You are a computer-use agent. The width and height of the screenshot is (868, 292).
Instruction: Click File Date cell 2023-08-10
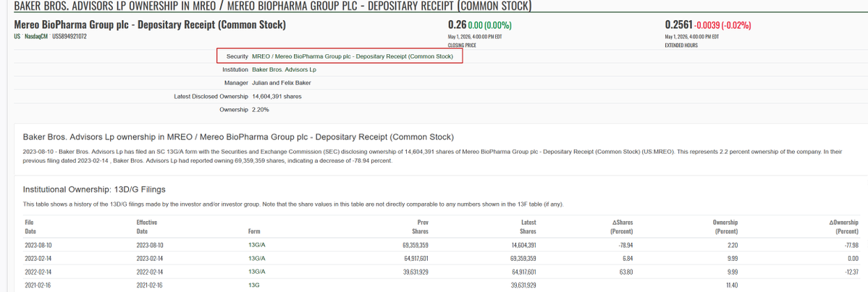[x=38, y=245]
